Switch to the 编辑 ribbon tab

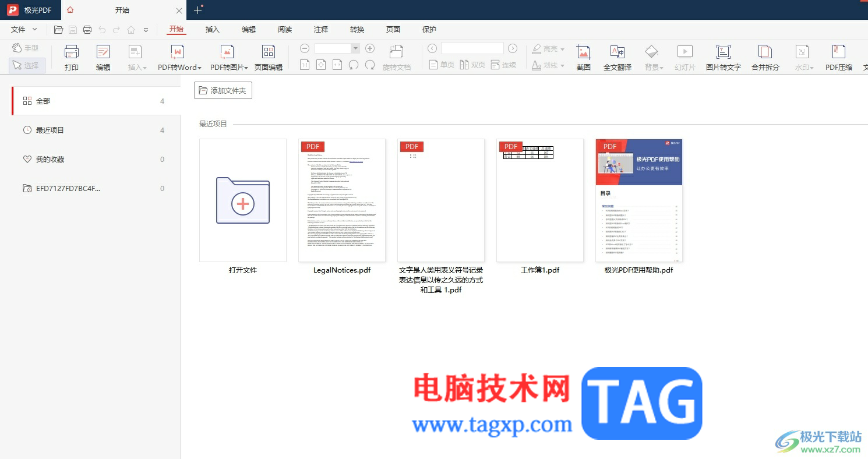pos(249,30)
